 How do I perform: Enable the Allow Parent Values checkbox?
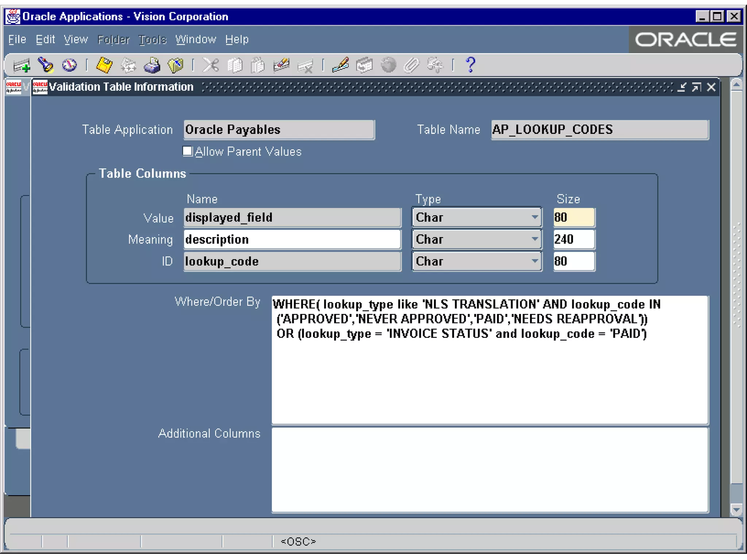pyautogui.click(x=187, y=151)
